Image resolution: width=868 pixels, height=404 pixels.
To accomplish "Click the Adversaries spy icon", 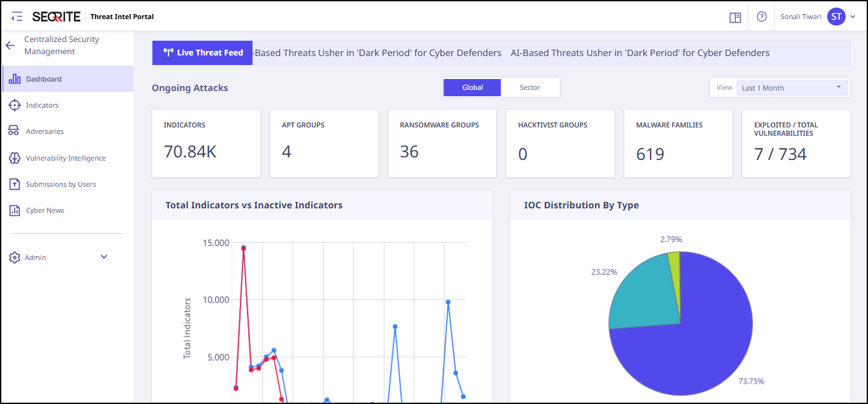I will coord(14,131).
